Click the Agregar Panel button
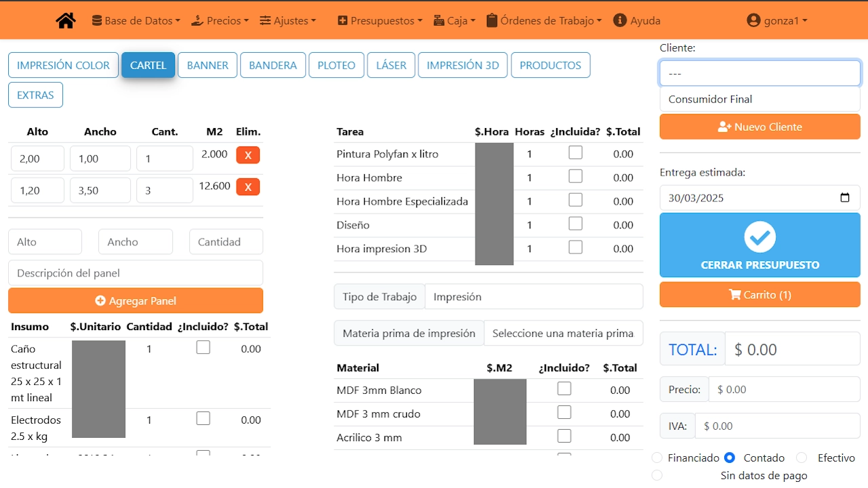Image resolution: width=868 pixels, height=488 pixels. (x=136, y=301)
